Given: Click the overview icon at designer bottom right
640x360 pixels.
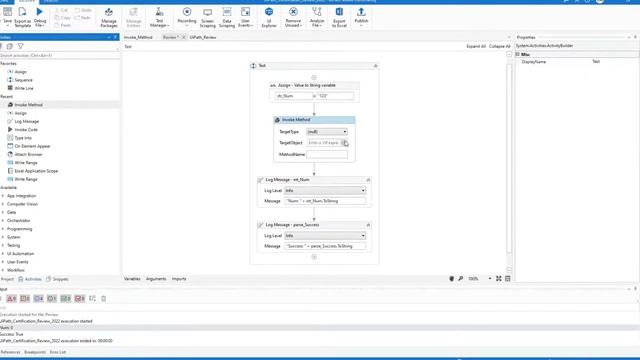Looking at the screenshot, I should click(x=508, y=279).
